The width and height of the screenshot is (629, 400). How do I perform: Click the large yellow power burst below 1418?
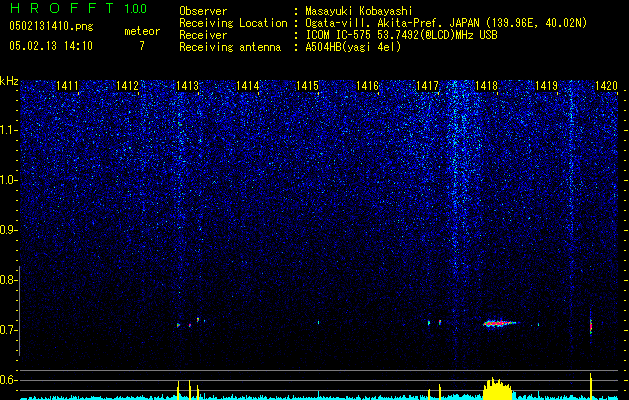click(x=497, y=388)
